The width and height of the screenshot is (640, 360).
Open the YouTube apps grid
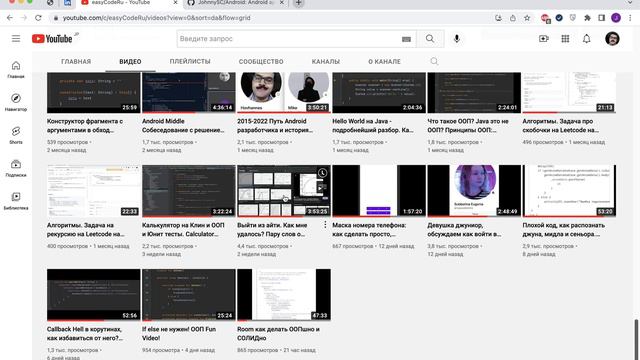tap(565, 39)
